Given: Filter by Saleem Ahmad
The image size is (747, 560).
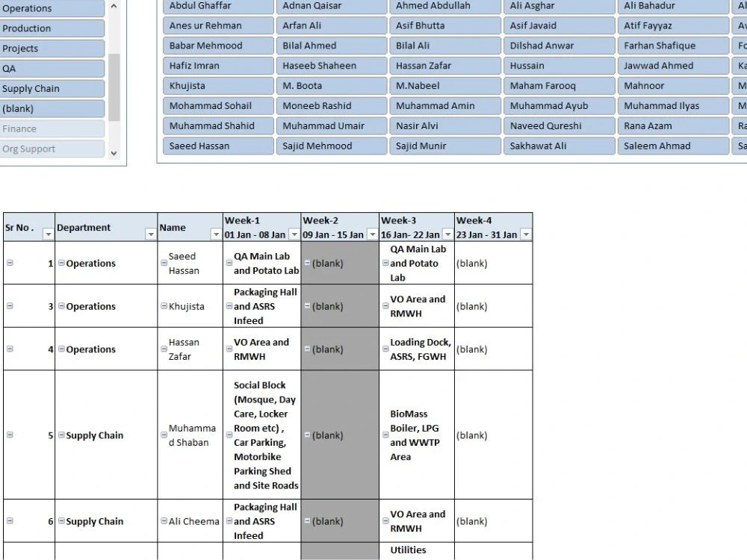Looking at the screenshot, I should [x=673, y=146].
